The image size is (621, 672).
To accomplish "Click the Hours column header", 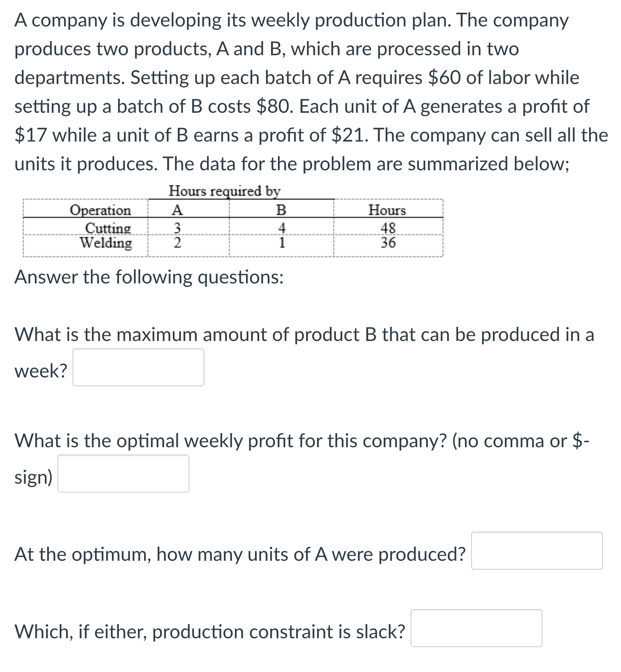I will coord(387,211).
